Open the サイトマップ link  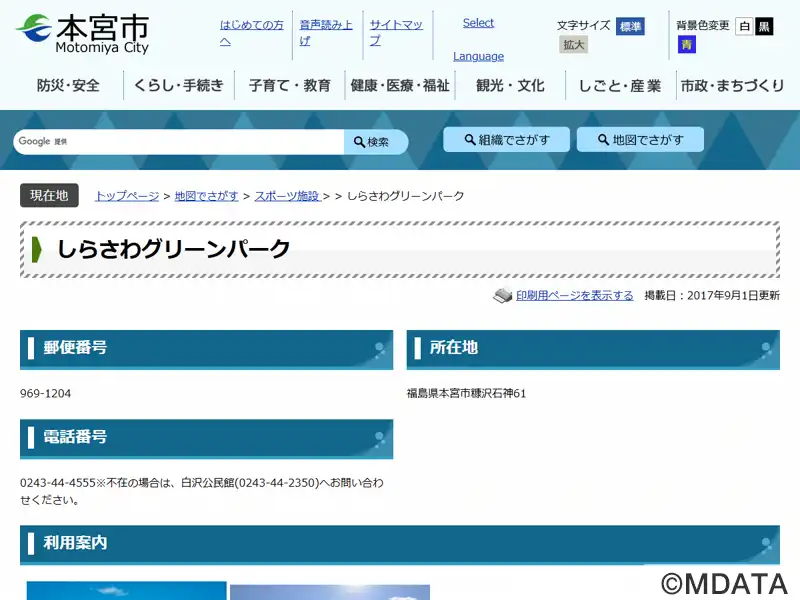(396, 33)
